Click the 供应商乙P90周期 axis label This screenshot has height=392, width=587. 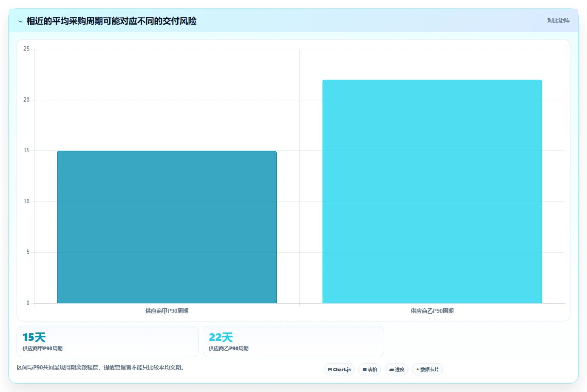pos(432,311)
